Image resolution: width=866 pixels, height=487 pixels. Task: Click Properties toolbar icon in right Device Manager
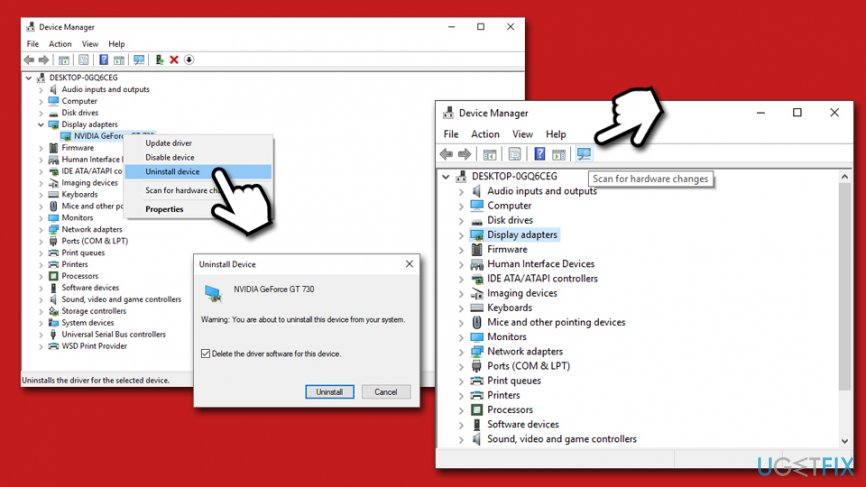514,154
